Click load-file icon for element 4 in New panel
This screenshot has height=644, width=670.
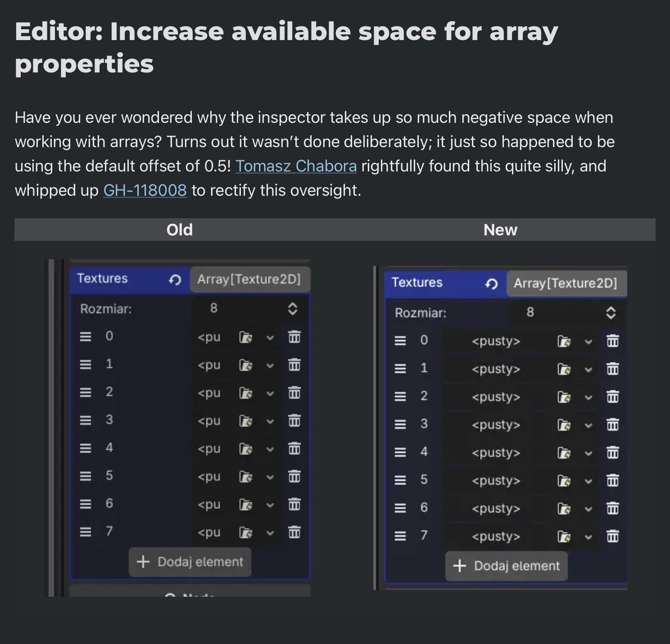click(564, 453)
